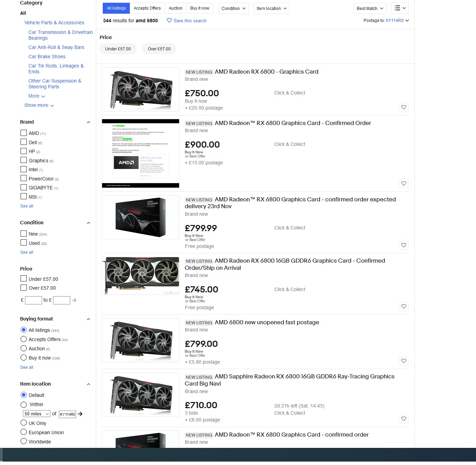Watch the £799.00 unopened AMD 6800 listing
This screenshot has height=465, width=476.
click(x=404, y=361)
